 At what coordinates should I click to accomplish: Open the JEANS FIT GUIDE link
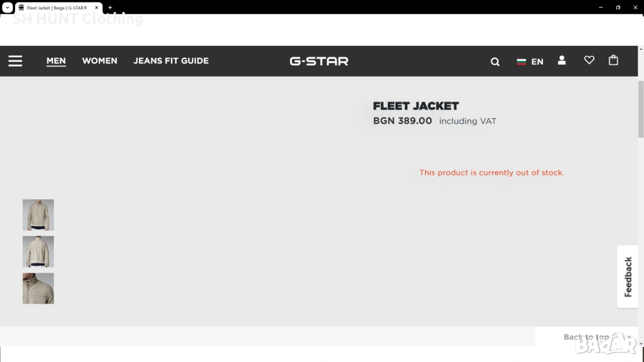pos(171,61)
